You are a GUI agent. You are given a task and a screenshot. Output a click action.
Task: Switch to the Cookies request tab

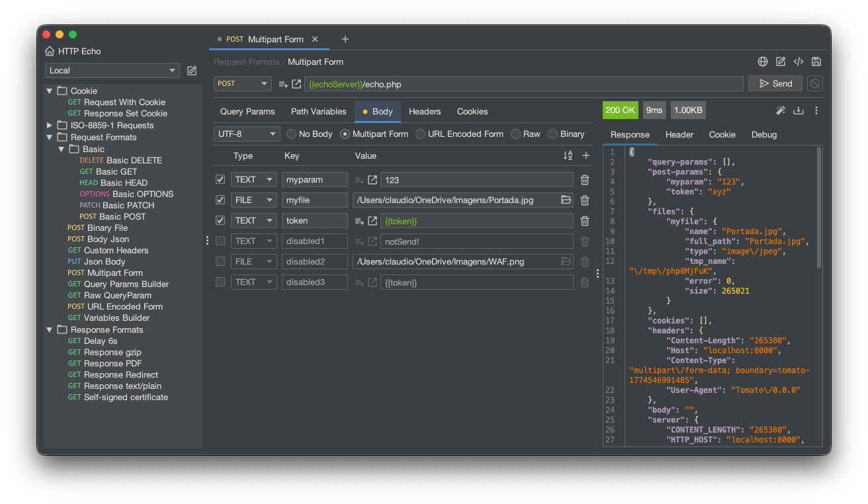pos(472,111)
